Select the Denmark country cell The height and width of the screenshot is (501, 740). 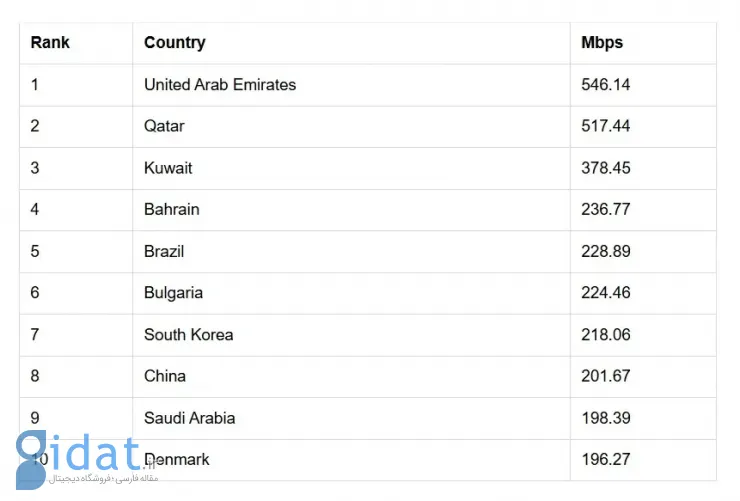[177, 460]
